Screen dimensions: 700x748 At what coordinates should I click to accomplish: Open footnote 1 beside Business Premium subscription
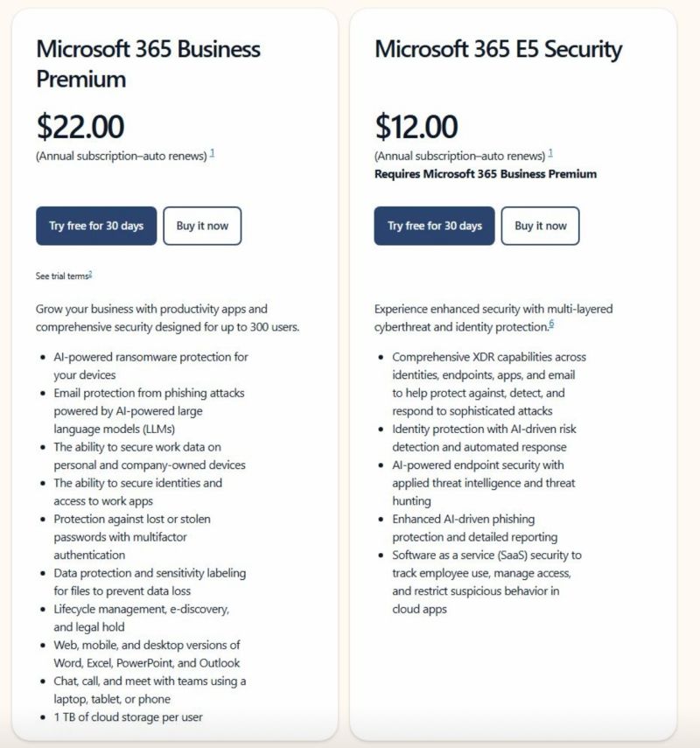coord(212,153)
